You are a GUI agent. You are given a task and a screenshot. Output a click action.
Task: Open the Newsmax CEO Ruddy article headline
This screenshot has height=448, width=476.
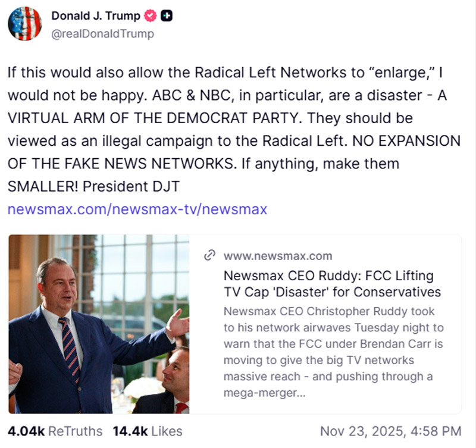click(332, 284)
